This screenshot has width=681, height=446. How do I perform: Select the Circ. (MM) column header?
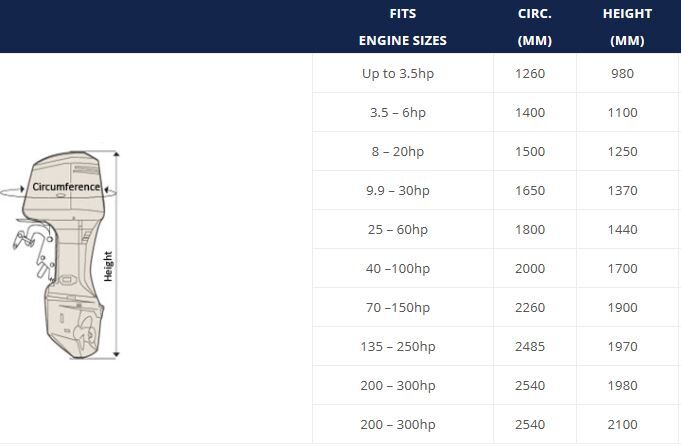coord(535,27)
